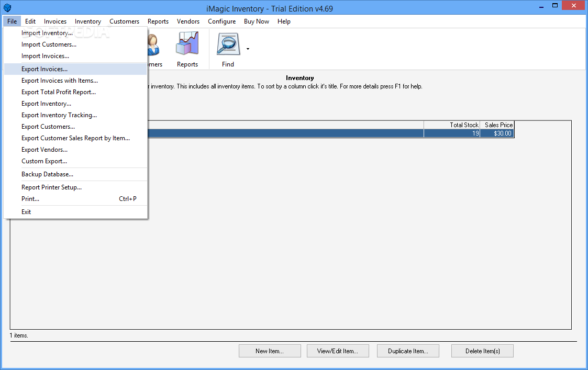Image resolution: width=588 pixels, height=370 pixels.
Task: Select Export Total Profit Report...
Action: (x=75, y=92)
